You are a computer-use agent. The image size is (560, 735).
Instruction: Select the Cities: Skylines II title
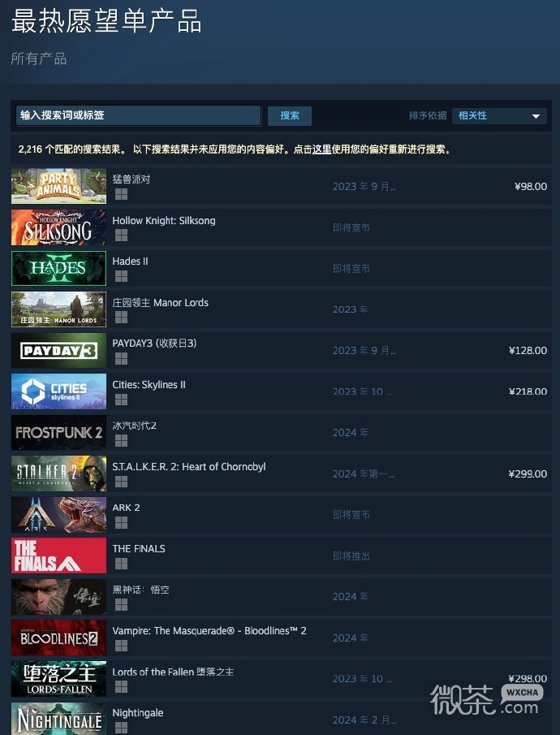[x=149, y=384]
